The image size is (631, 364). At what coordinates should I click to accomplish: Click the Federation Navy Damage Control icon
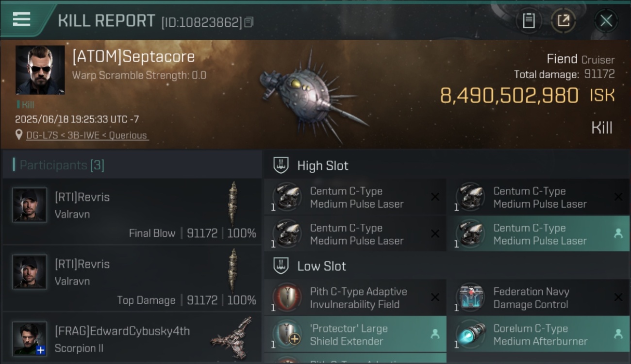coord(470,298)
